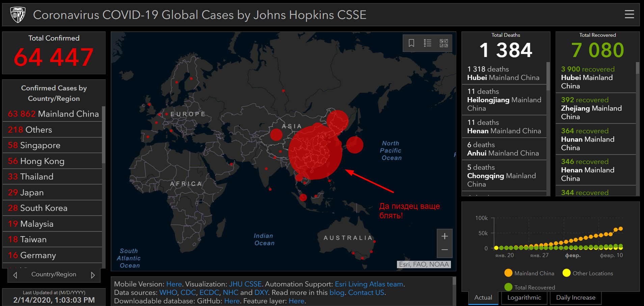Viewport: 644px width, 306px height.
Task: Open the WHO data source link
Action: pyautogui.click(x=168, y=293)
